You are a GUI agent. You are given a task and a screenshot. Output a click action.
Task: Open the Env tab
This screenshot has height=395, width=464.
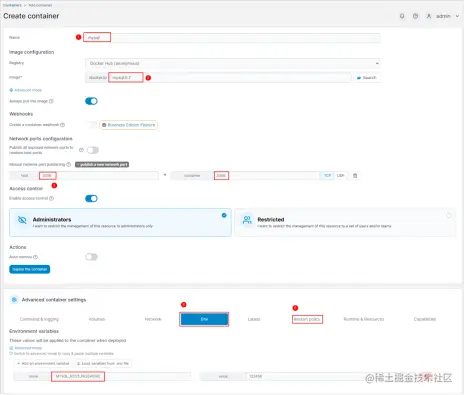coord(204,319)
